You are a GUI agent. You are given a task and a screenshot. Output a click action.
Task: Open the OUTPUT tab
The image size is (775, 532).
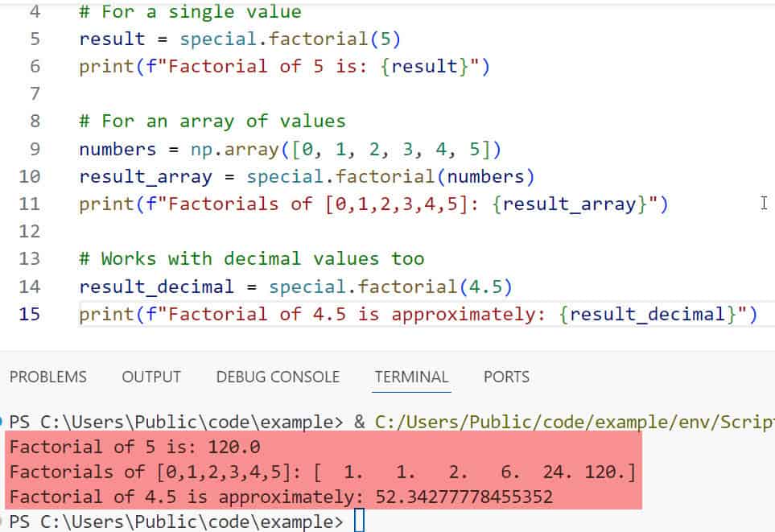click(x=150, y=377)
